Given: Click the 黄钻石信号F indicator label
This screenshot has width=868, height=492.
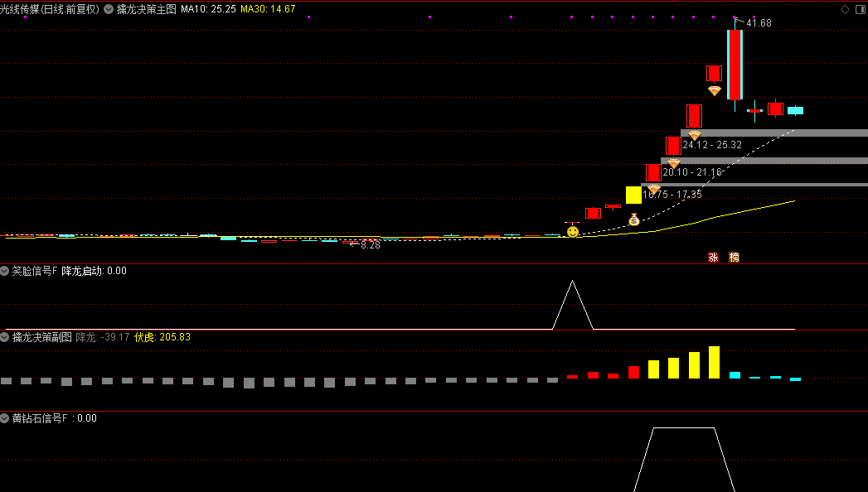Looking at the screenshot, I should coord(40,418).
